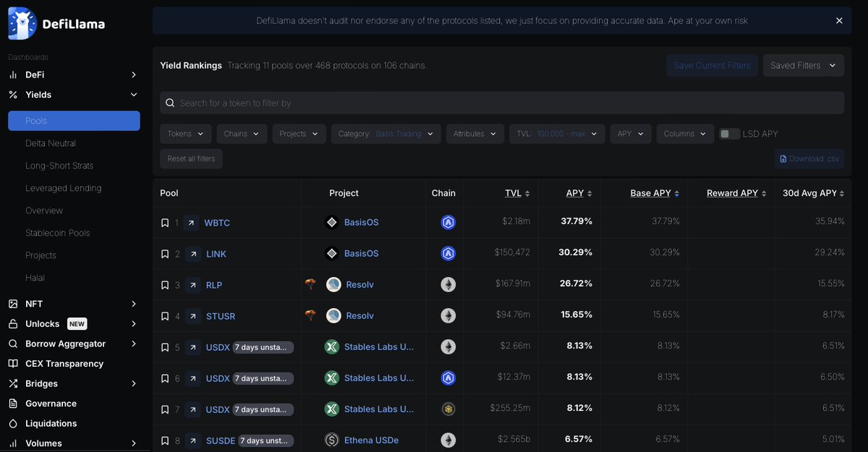The height and width of the screenshot is (452, 868).
Task: Open the TVL range dropdown
Action: tap(557, 134)
